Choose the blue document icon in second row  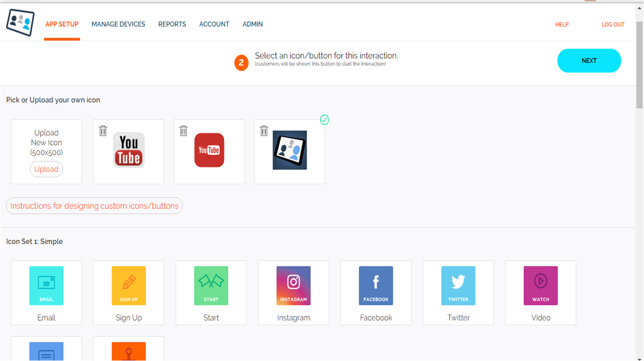point(46,351)
